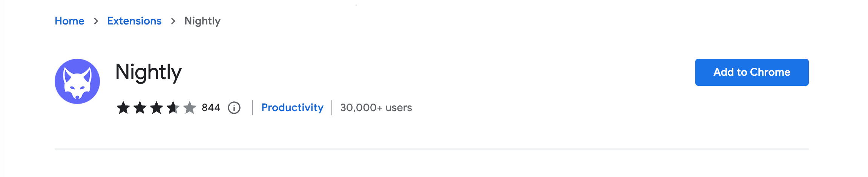Click the chevron after Home breadcrumb

click(x=96, y=21)
